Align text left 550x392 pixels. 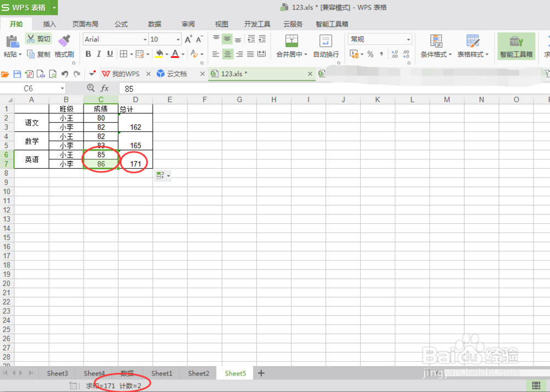[x=216, y=54]
